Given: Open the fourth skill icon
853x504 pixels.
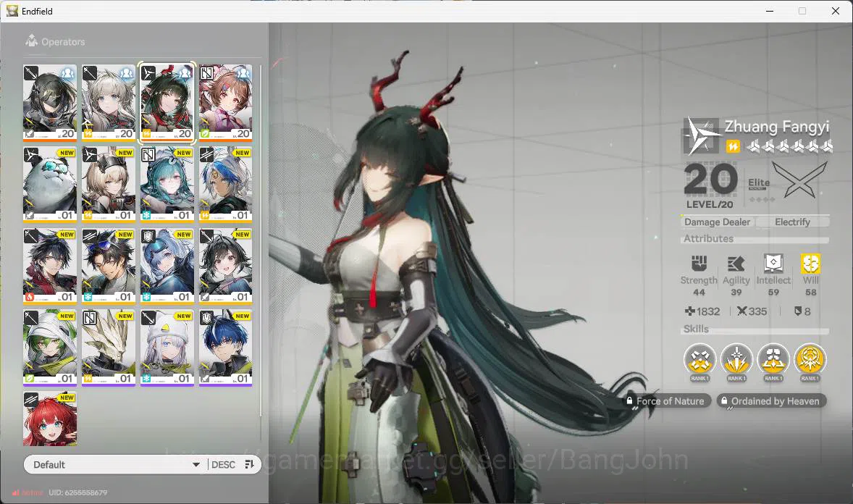Looking at the screenshot, I should coord(810,361).
